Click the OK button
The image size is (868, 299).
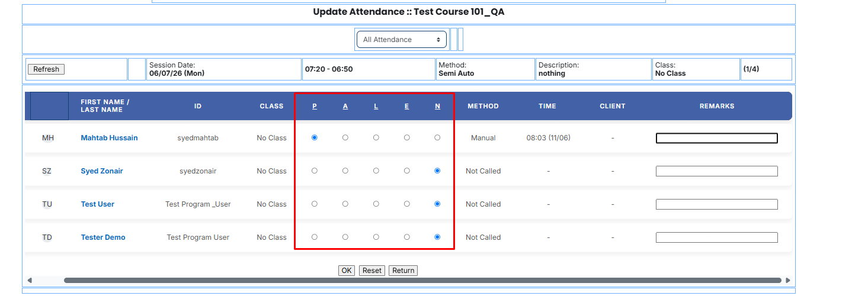pyautogui.click(x=347, y=271)
